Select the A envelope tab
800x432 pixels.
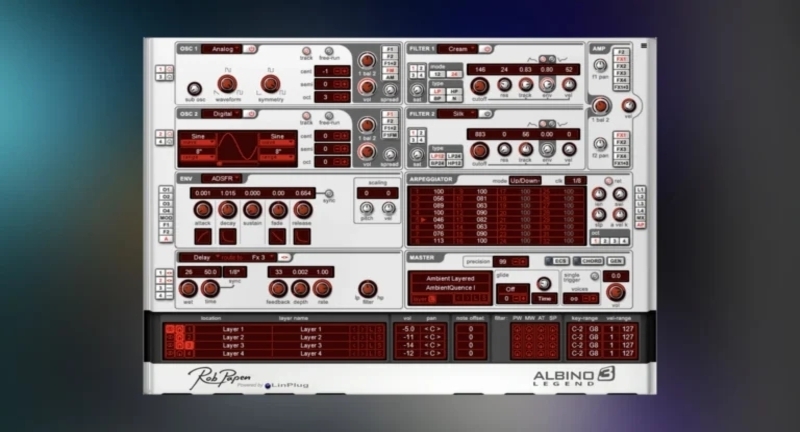click(166, 239)
